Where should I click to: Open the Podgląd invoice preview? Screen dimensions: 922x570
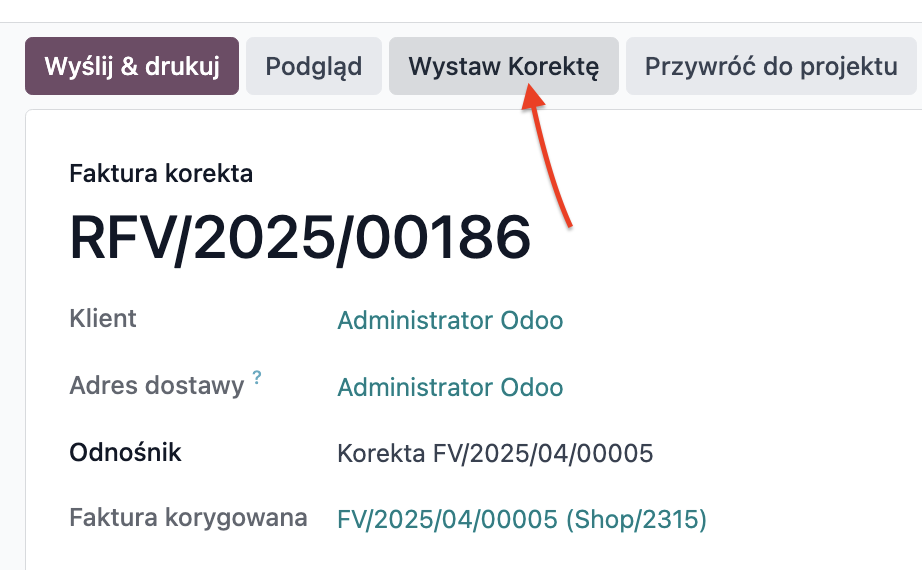pos(313,66)
